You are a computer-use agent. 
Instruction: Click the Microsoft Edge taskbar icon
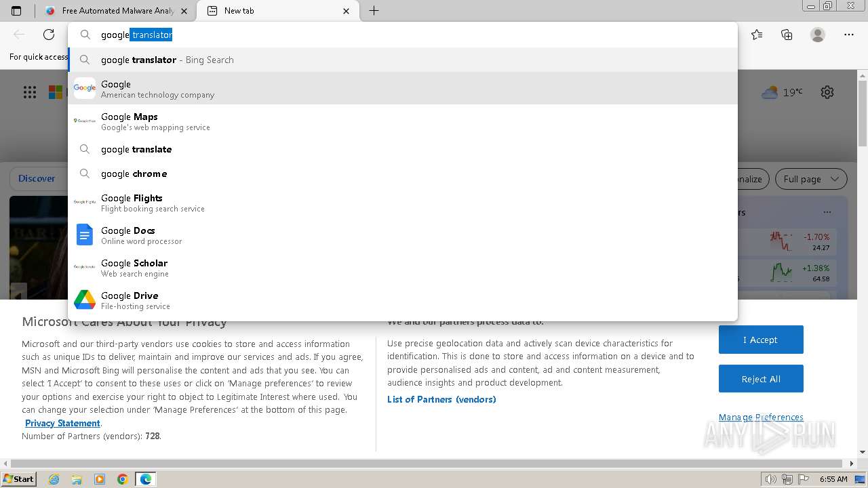coord(146,479)
